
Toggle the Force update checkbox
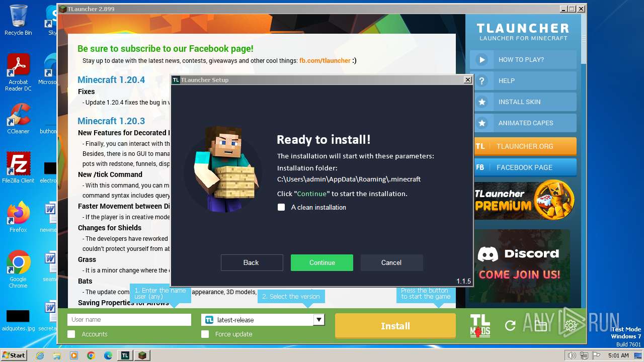click(x=205, y=334)
